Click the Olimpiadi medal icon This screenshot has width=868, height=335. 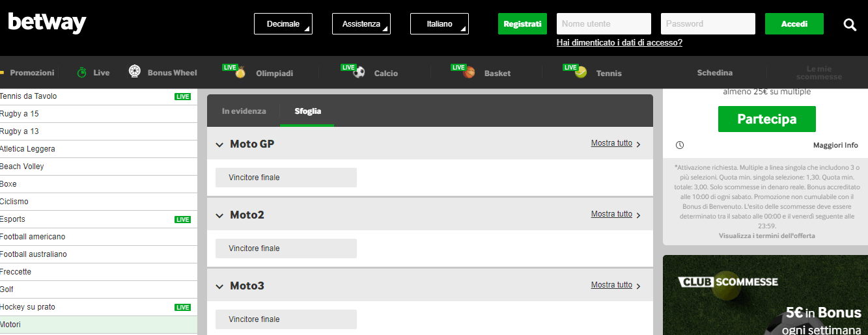point(240,73)
